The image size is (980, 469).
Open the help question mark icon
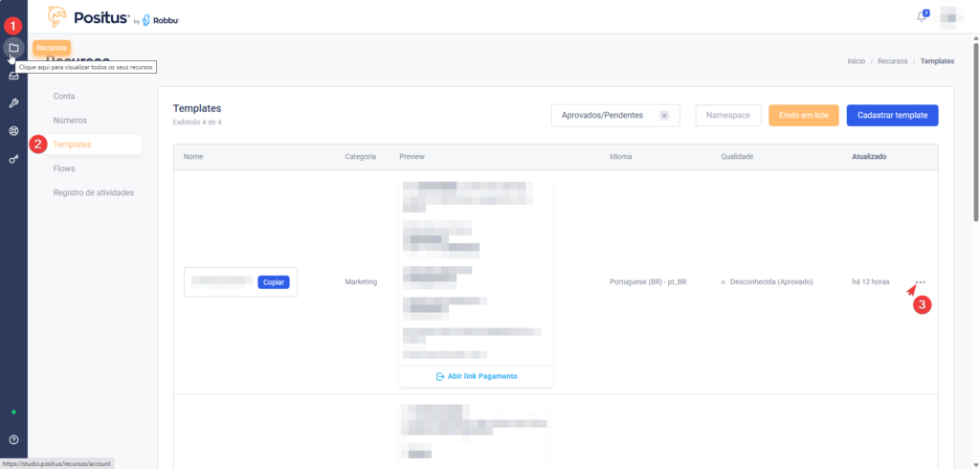click(x=13, y=439)
